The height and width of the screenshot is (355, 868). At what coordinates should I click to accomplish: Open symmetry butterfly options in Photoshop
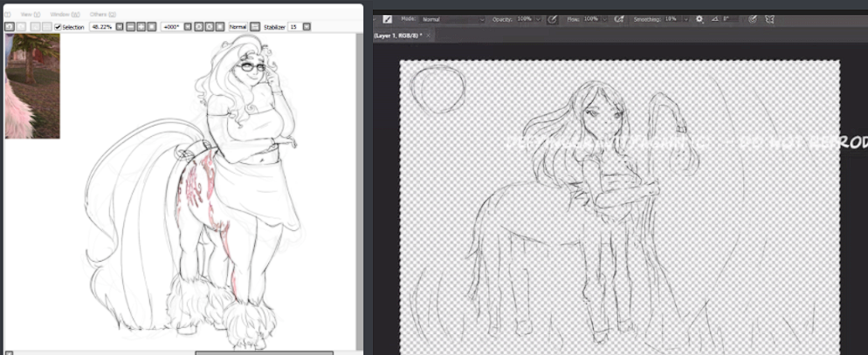pos(769,19)
